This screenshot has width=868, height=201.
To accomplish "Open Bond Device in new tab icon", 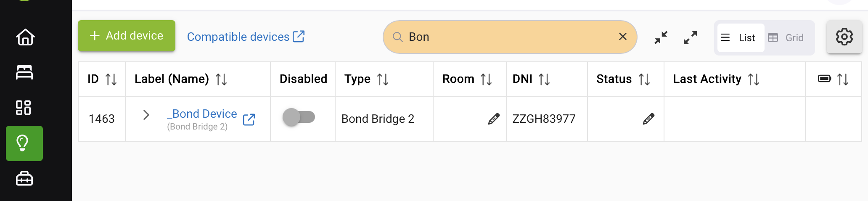I will [x=249, y=120].
